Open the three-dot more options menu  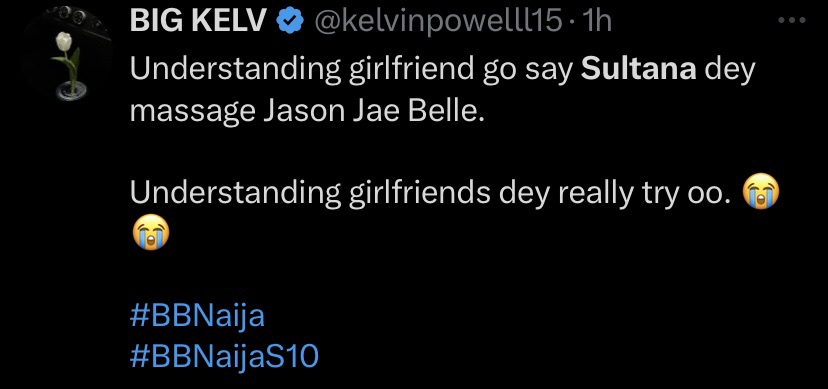792,21
